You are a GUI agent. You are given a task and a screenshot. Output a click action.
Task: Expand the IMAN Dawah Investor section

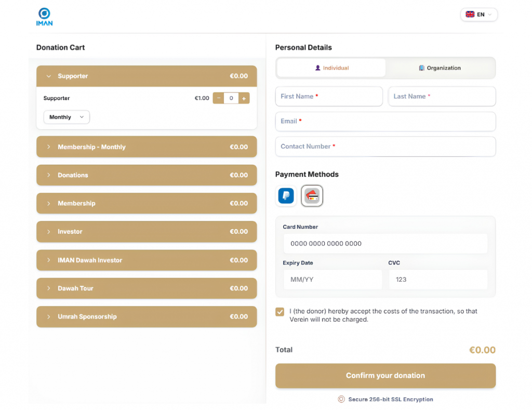pos(147,260)
